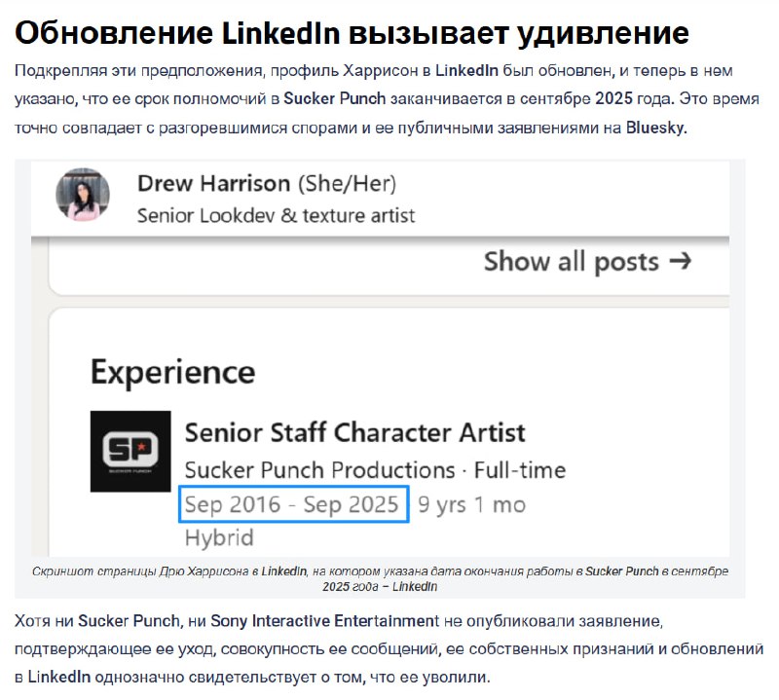Click the heading "Обновление LinkedIn вызывает удивление"

tap(352, 33)
